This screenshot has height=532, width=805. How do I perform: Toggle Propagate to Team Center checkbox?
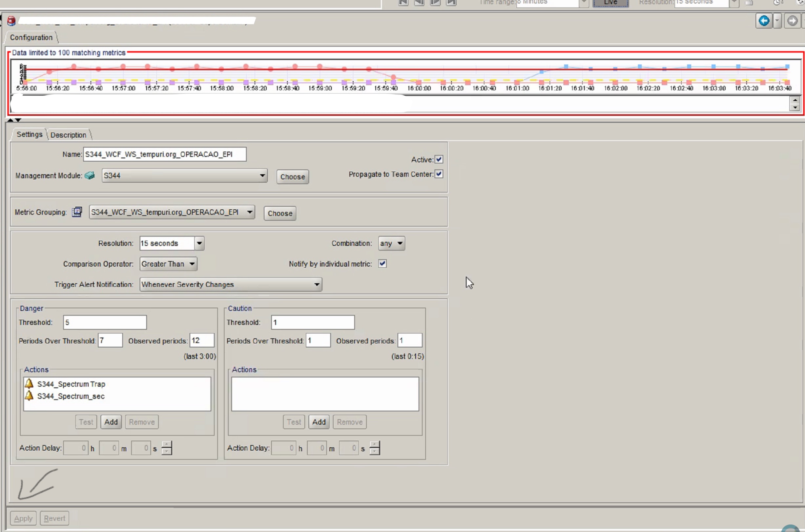tap(439, 174)
